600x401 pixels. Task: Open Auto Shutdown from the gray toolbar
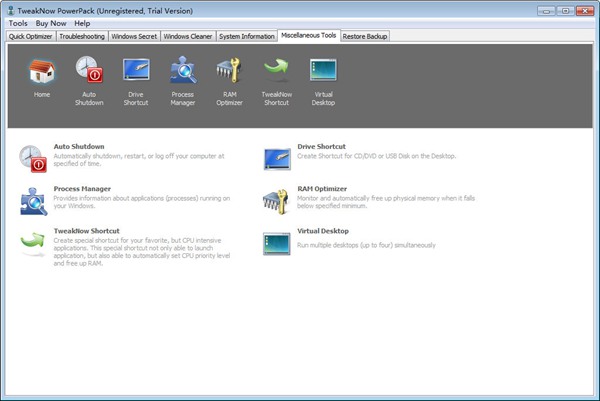[x=89, y=70]
